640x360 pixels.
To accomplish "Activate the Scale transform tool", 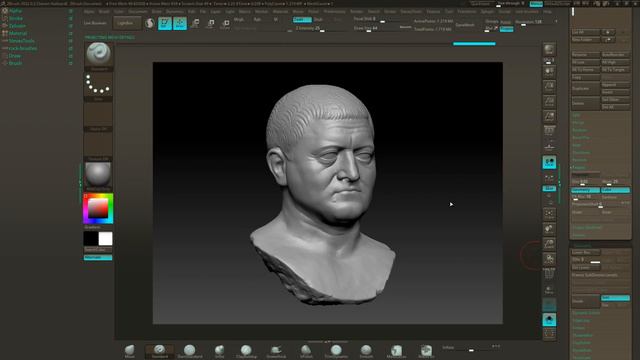I will 210,23.
